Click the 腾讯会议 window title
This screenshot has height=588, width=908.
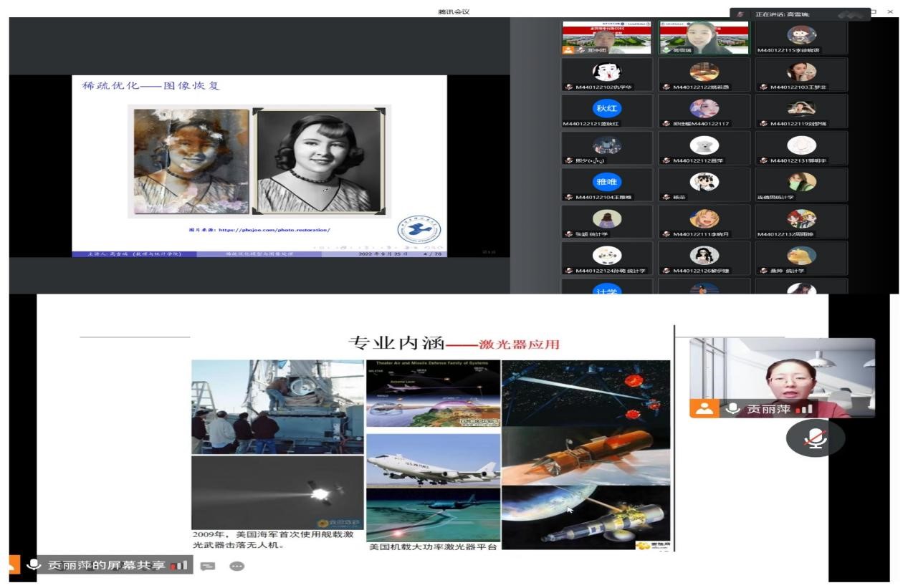pyautogui.click(x=454, y=11)
